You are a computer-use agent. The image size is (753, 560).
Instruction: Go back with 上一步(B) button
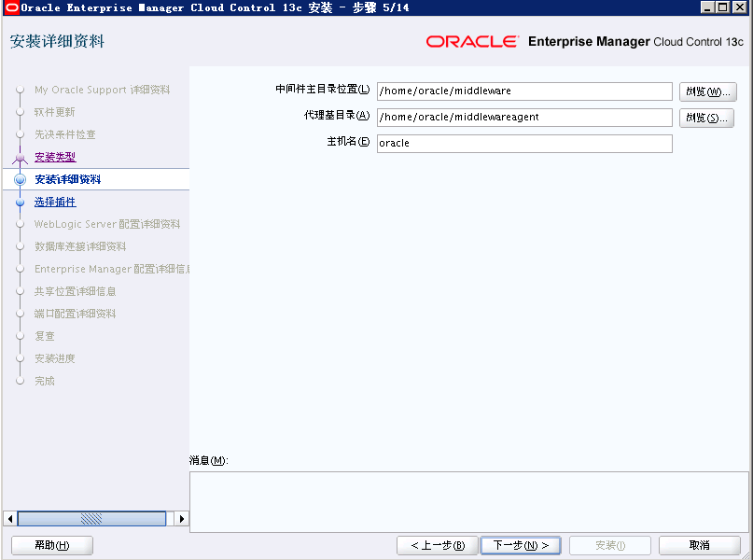click(x=438, y=545)
